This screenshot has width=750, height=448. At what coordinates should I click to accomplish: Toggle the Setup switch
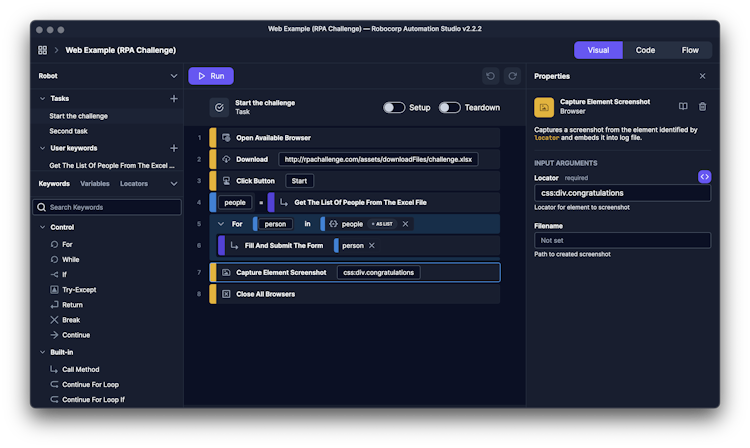click(x=394, y=108)
